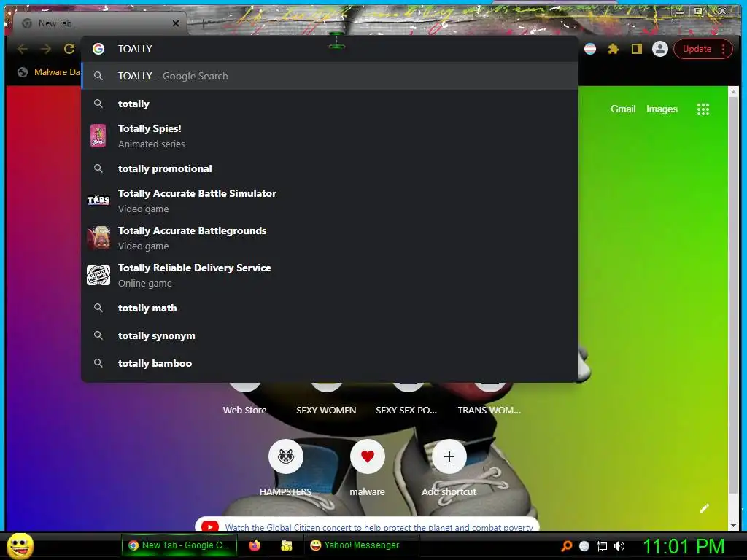Toggle the side panel icon

636,49
